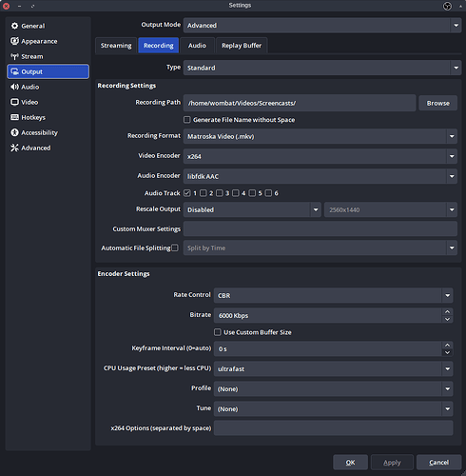Screen dimensions: 466x476
Task: Open the Recording Format dropdown
Action: (320, 136)
